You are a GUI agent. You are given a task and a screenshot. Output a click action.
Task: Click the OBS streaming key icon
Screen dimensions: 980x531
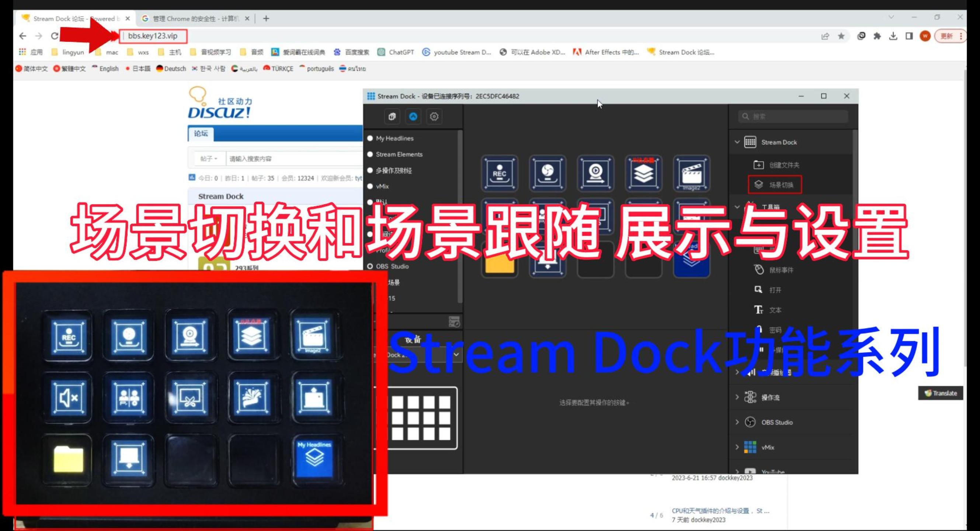point(548,173)
